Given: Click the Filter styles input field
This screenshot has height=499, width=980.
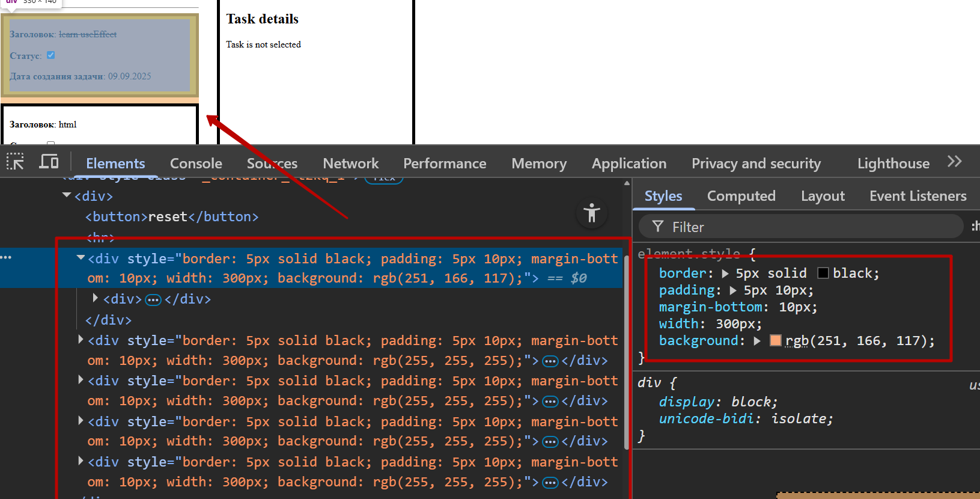Looking at the screenshot, I should pos(811,227).
